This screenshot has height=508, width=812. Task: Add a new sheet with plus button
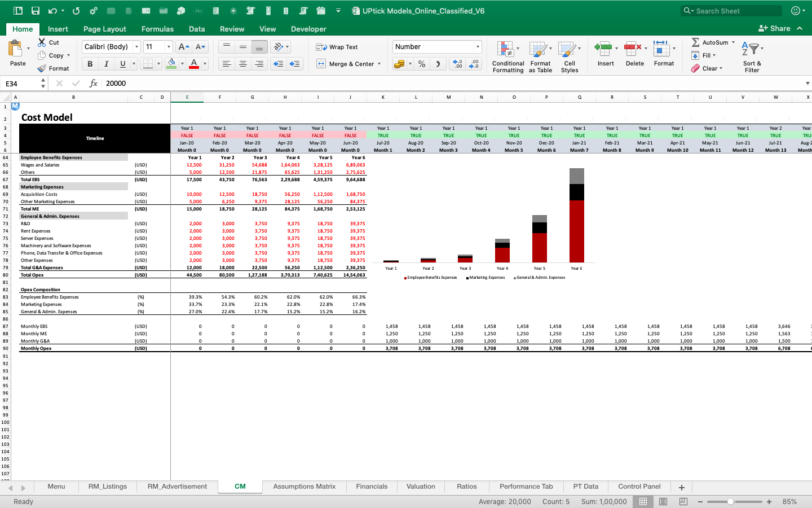click(681, 487)
